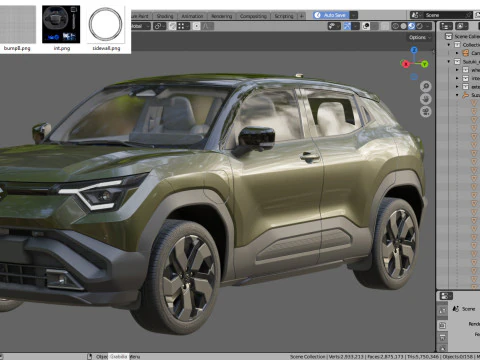
Task: Click the negative Z axis gizmo circle
Action: 414,77
